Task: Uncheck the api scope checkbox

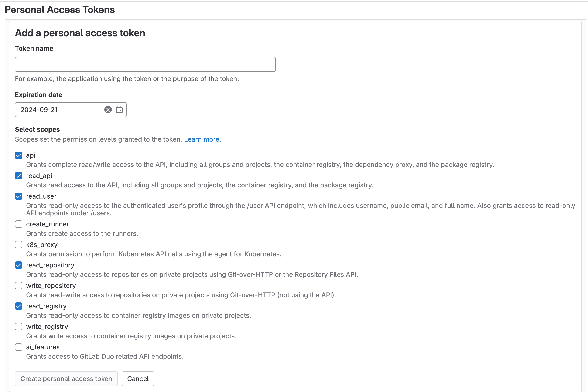Action: pyautogui.click(x=19, y=155)
